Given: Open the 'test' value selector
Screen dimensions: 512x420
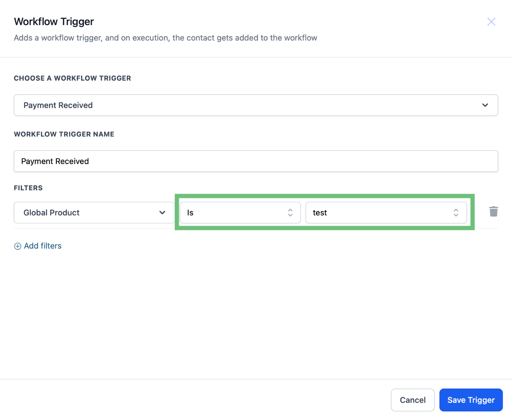Looking at the screenshot, I should click(386, 213).
